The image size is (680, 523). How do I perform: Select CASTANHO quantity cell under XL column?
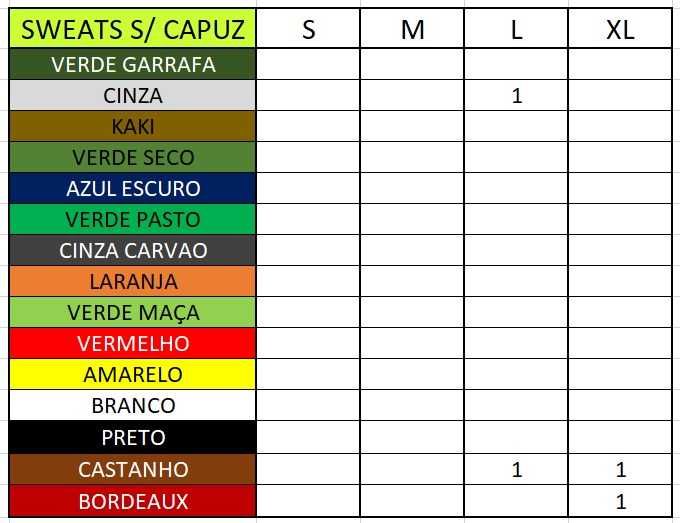coord(621,469)
